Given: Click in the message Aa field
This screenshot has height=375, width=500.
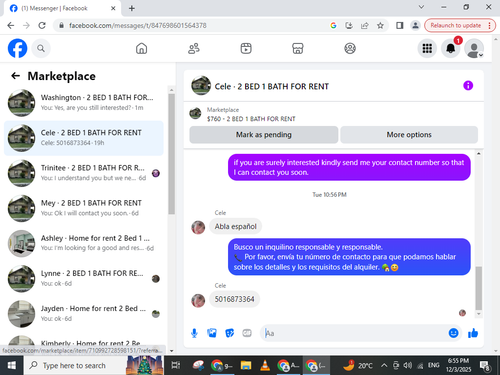Looking at the screenshot, I should pyautogui.click(x=355, y=333).
